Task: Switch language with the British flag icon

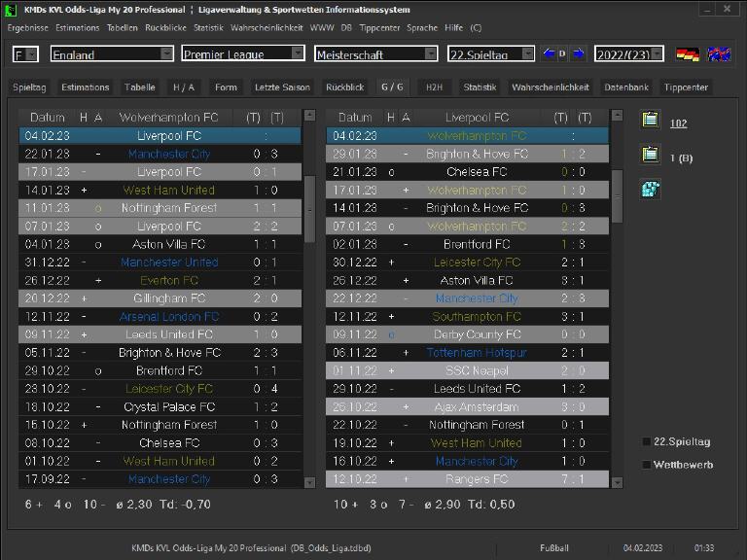Action: click(719, 54)
